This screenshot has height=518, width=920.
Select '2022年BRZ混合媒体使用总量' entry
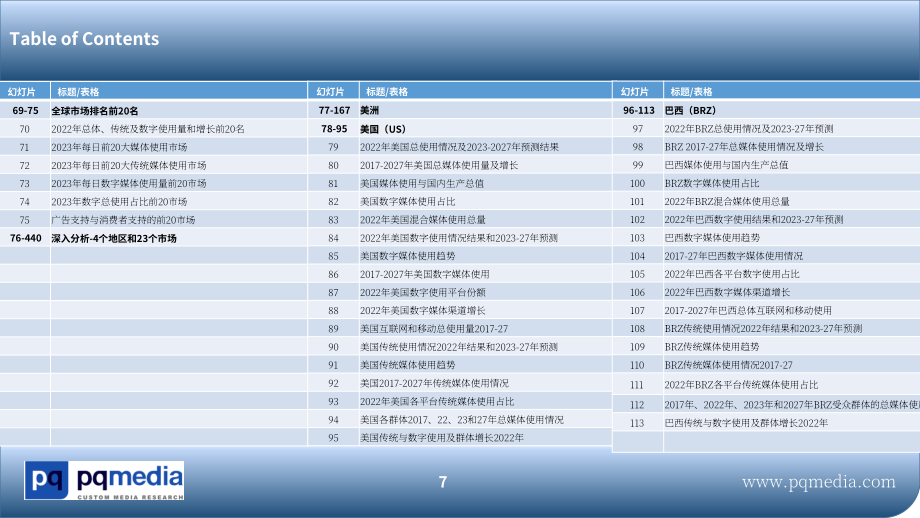[x=727, y=202]
